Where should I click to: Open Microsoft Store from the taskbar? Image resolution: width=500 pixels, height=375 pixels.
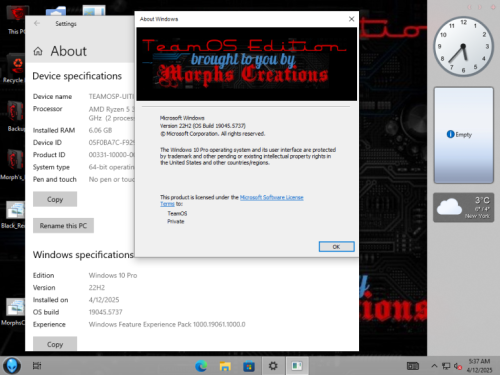pos(249,366)
